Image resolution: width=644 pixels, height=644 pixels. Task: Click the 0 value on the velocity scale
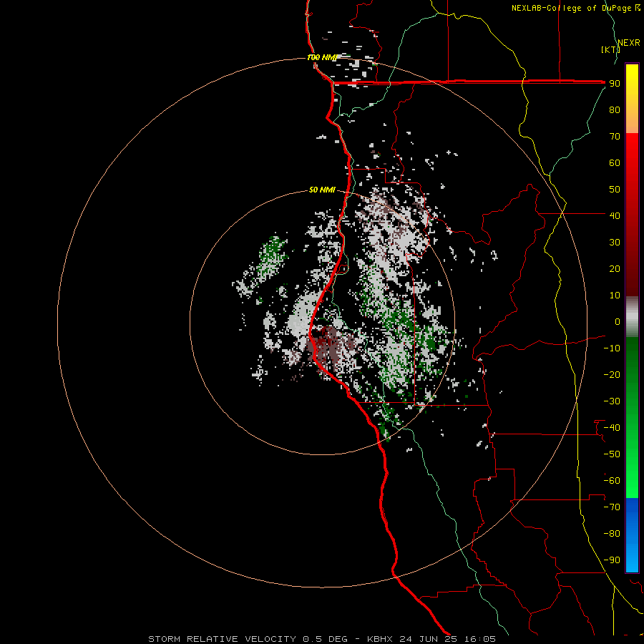pyautogui.click(x=618, y=321)
